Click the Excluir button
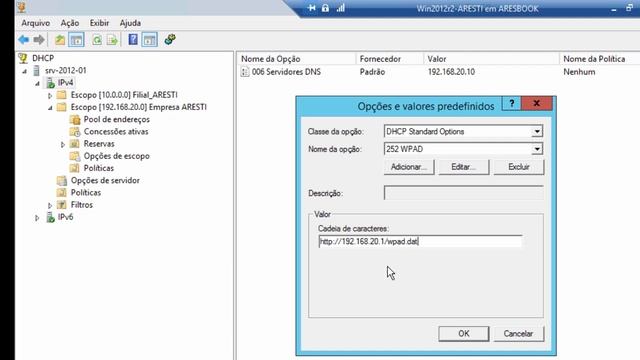Image resolution: width=640 pixels, height=360 pixels. coord(519,167)
